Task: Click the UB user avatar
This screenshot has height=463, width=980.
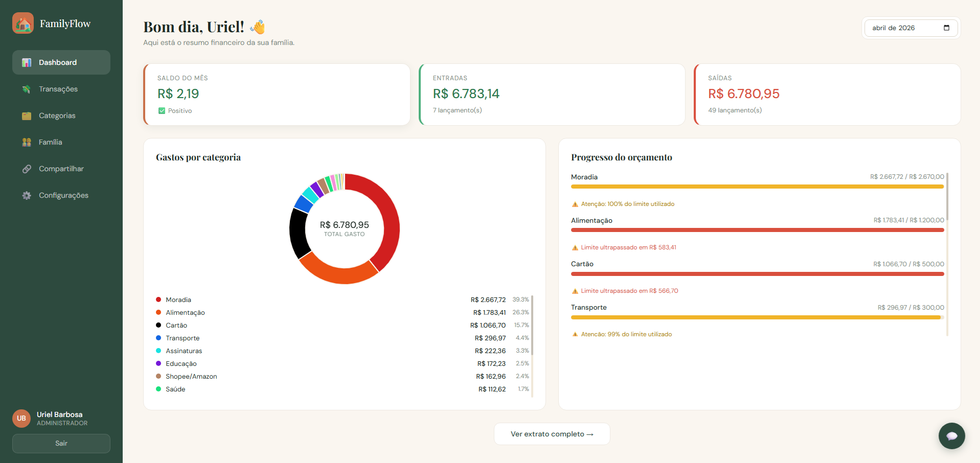Action: tap(21, 418)
